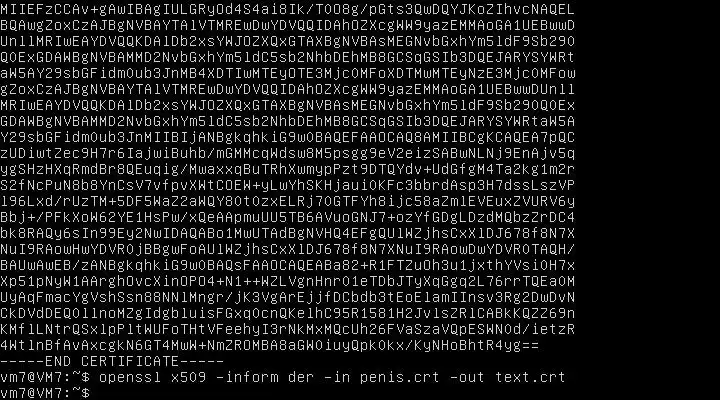Screen dimensions: 720x400
Task: Click the text.crt output filename
Action: tap(530, 377)
